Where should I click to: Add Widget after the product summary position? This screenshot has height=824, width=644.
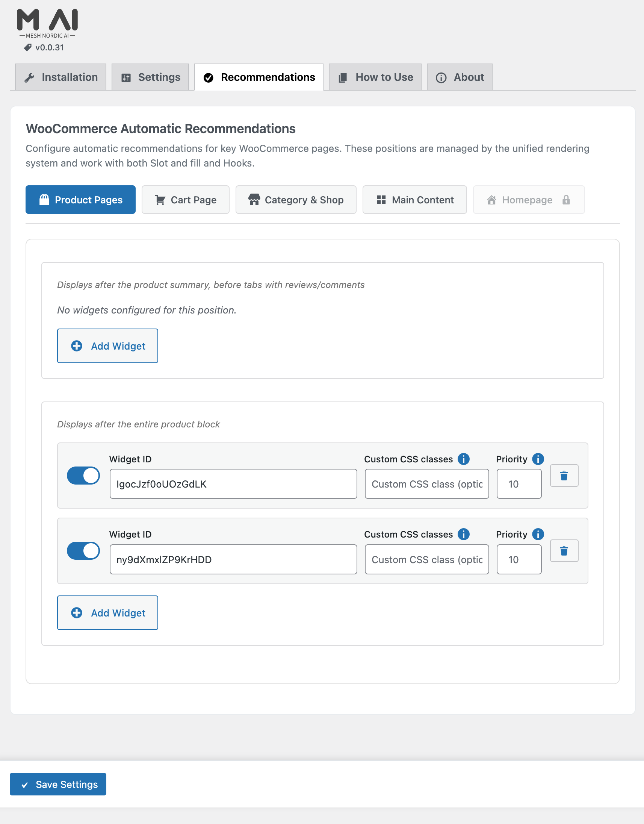point(107,345)
